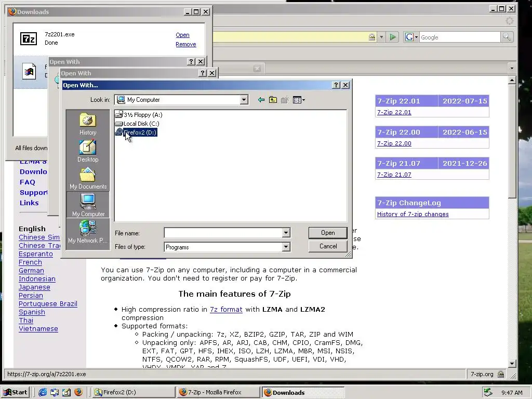Click the FAQ sidebar link
The width and height of the screenshot is (532, 399).
[x=28, y=182]
